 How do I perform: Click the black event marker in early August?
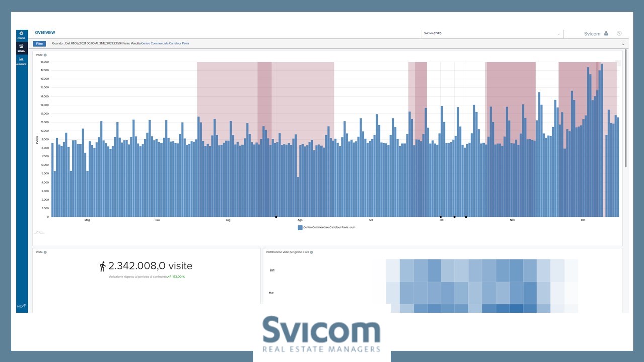click(276, 217)
